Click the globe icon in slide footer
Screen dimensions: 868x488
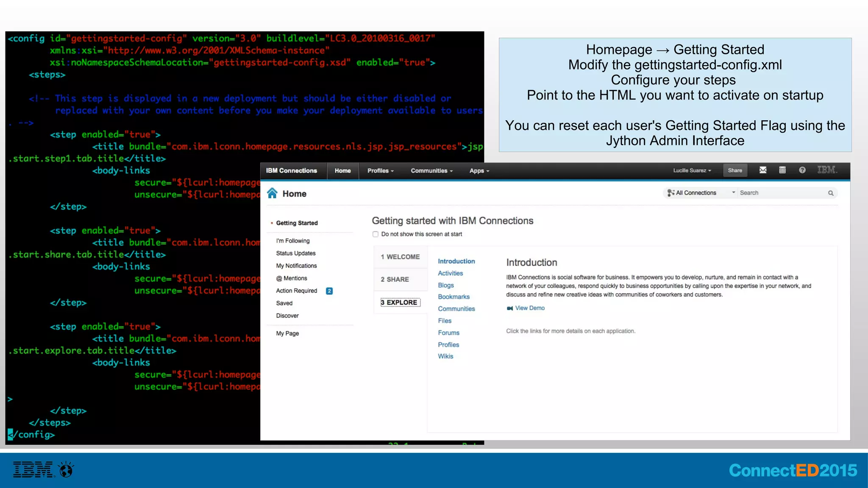pyautogui.click(x=66, y=470)
